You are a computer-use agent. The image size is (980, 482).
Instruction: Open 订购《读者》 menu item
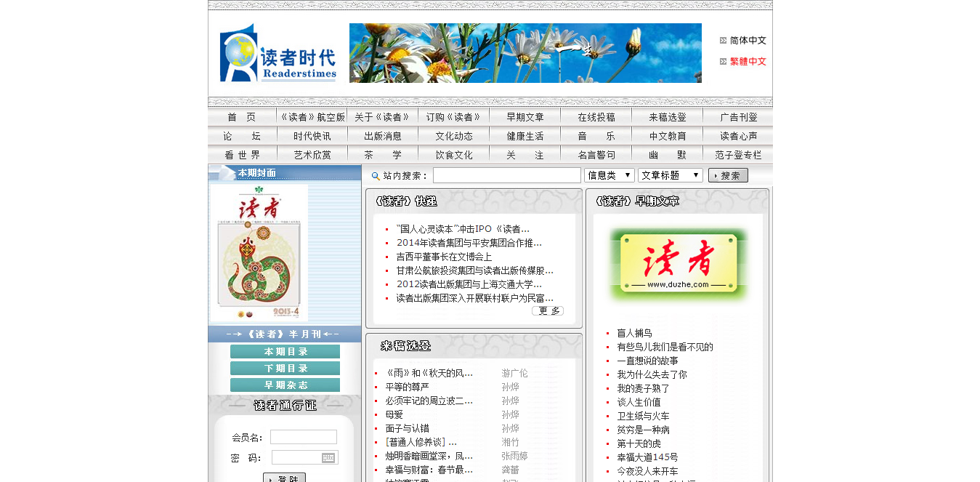click(453, 117)
